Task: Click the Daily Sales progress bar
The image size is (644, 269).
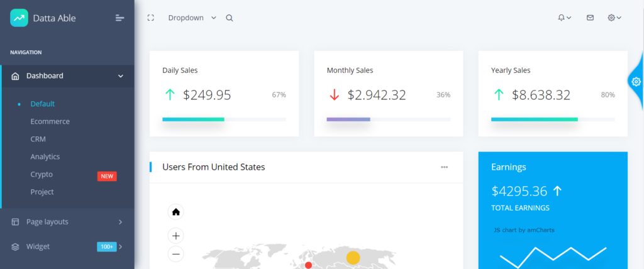Action: 225,119
